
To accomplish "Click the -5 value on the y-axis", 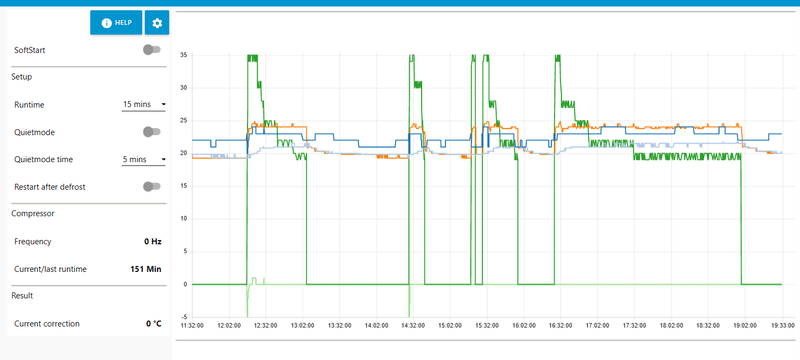I will [185, 317].
